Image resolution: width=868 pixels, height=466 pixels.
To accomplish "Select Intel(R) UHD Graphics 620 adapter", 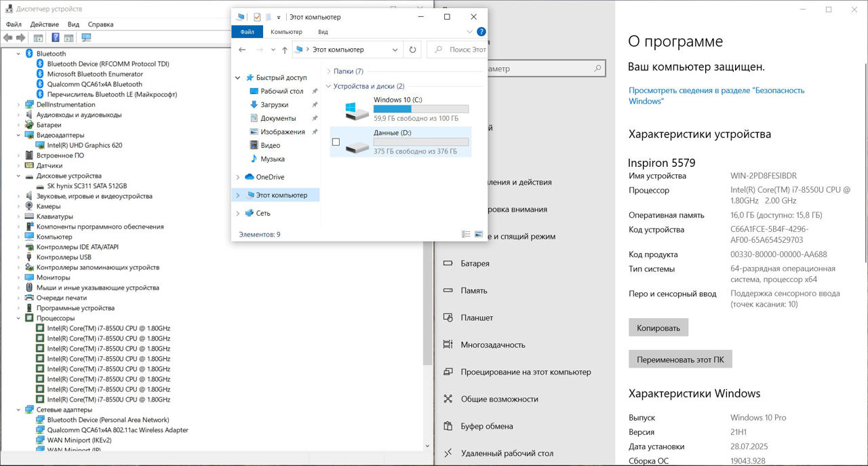I will click(x=84, y=145).
